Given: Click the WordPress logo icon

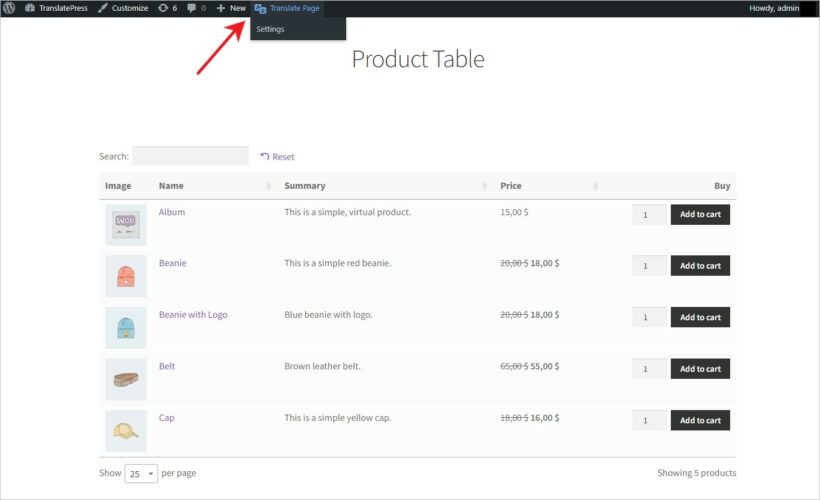Looking at the screenshot, I should (9, 8).
